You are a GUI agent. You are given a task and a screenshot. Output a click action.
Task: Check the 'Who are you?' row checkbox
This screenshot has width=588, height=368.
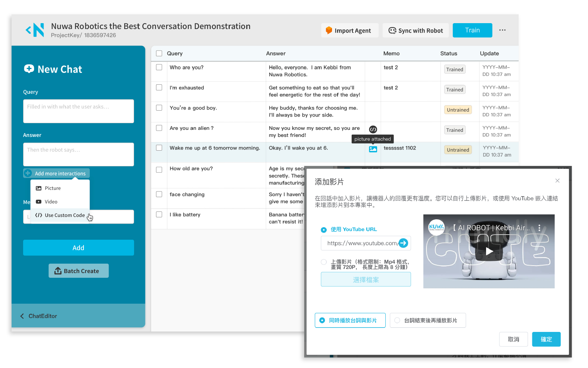(159, 67)
